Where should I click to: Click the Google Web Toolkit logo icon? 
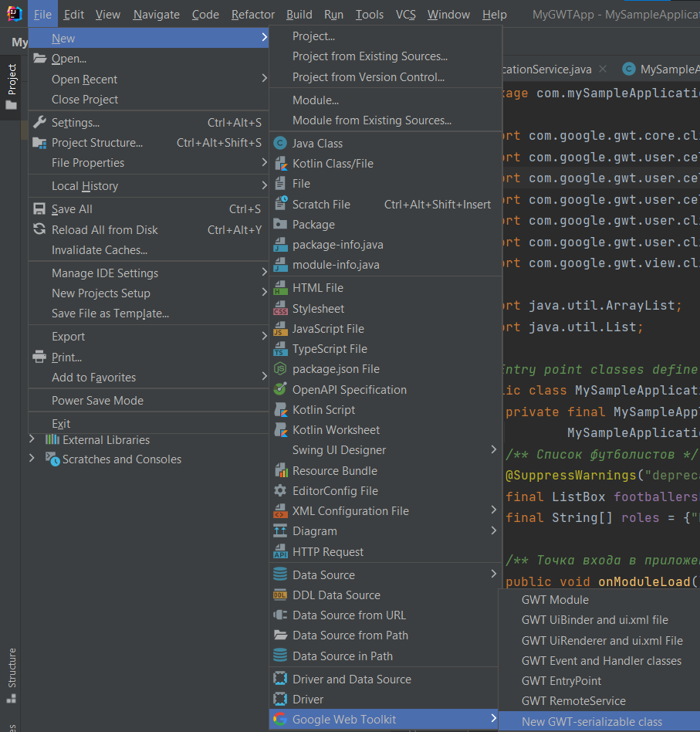coord(280,719)
